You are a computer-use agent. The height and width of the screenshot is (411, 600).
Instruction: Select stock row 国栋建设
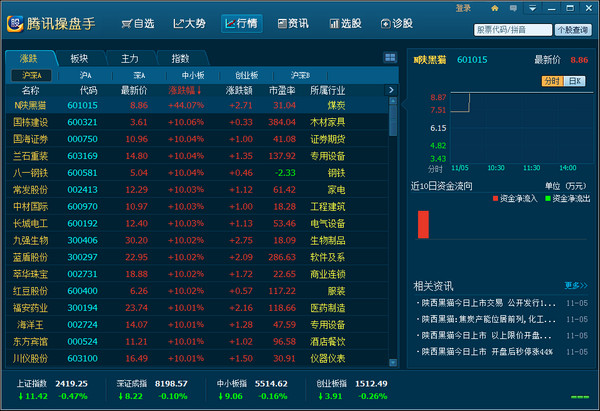coord(197,122)
